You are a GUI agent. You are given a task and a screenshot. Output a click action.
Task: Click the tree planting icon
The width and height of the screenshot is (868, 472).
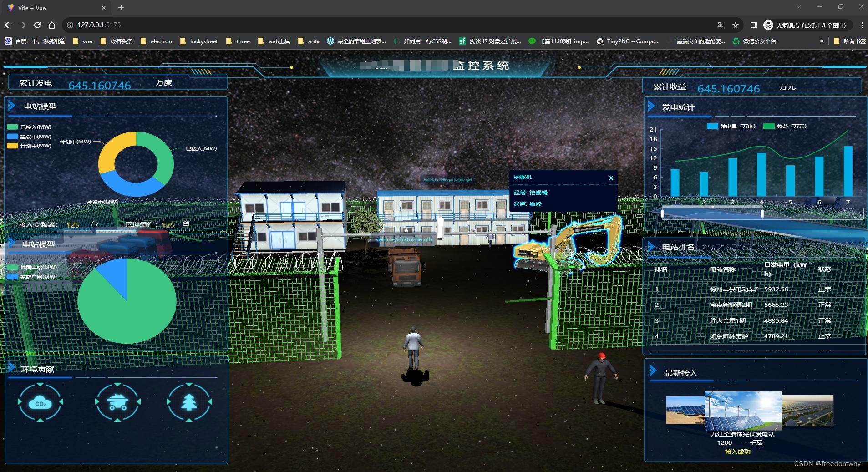click(189, 402)
